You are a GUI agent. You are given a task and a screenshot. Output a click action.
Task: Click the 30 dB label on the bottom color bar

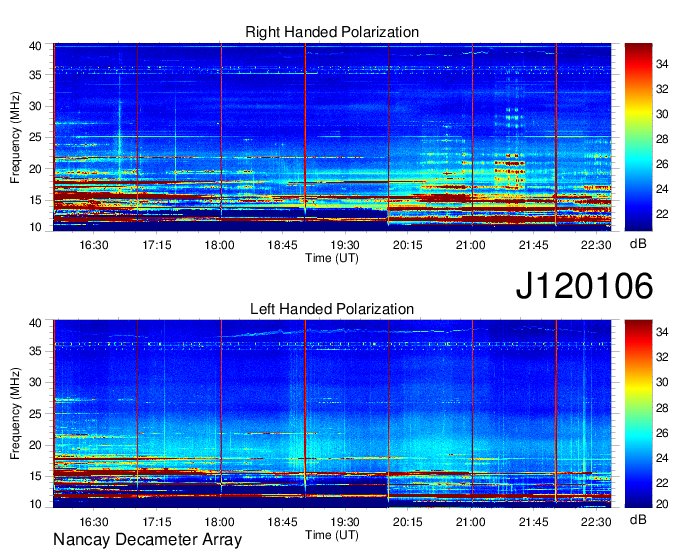(662, 382)
